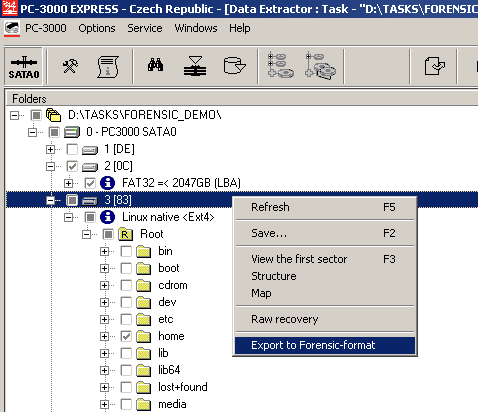
Task: Open the Service menu
Action: (x=145, y=28)
